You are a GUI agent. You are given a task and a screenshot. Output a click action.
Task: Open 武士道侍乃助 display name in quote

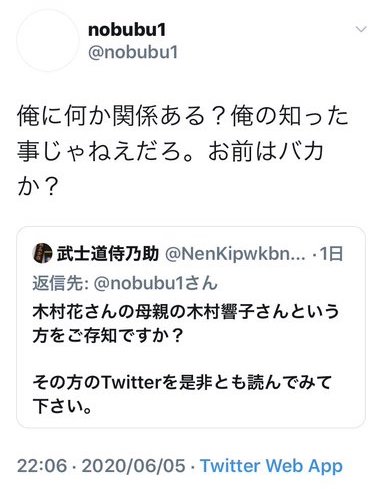(x=108, y=254)
